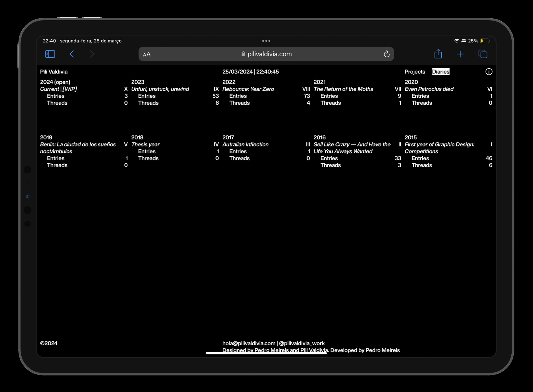Click the Pili Valdivia site title
The width and height of the screenshot is (533, 392).
point(54,72)
